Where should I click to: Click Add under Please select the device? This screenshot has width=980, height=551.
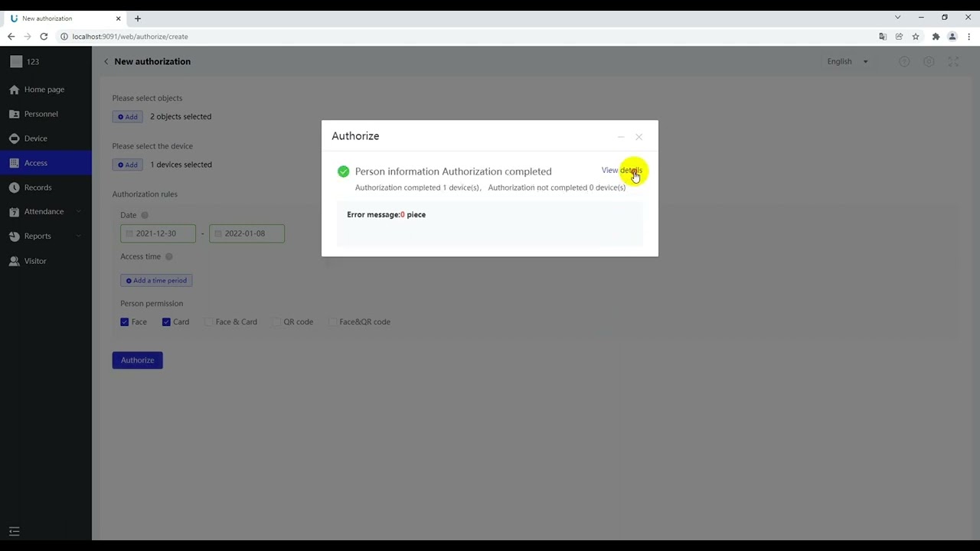pos(128,165)
